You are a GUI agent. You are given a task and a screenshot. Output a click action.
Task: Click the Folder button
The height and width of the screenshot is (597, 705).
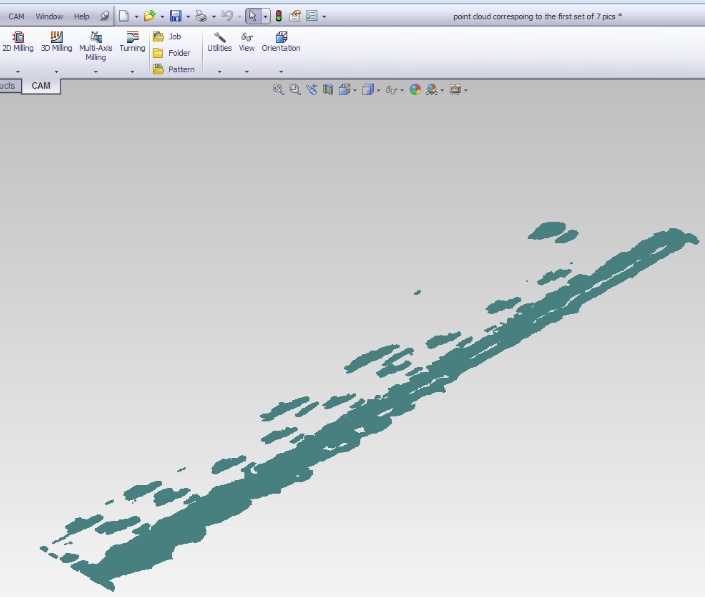click(171, 53)
